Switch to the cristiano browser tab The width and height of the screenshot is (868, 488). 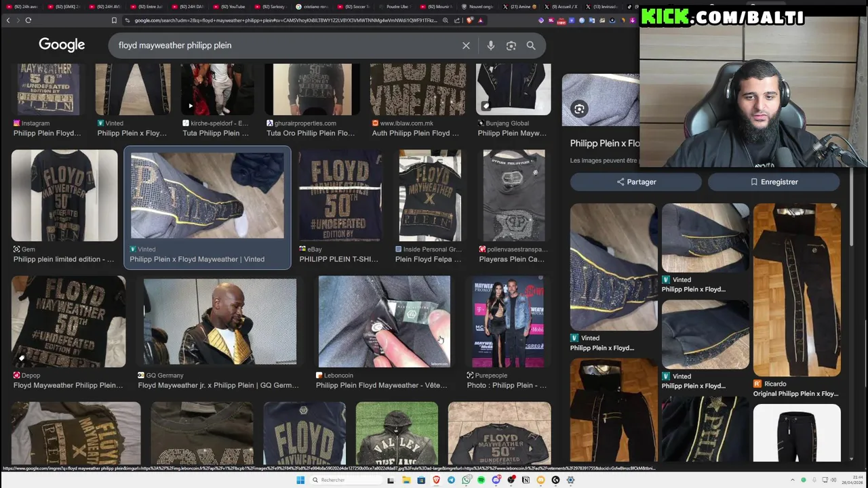click(312, 6)
